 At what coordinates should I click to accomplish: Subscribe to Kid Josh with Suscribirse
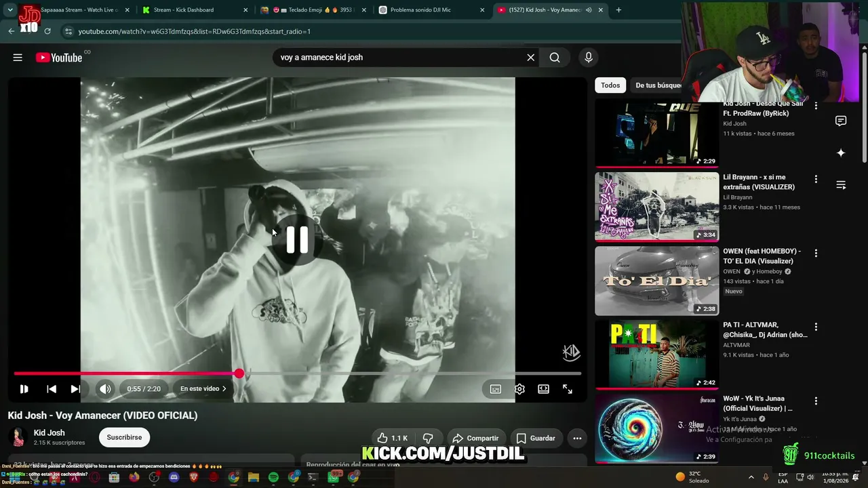point(124,438)
